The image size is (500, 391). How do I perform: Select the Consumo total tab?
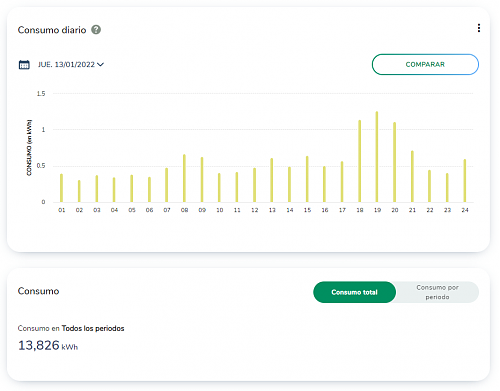354,292
